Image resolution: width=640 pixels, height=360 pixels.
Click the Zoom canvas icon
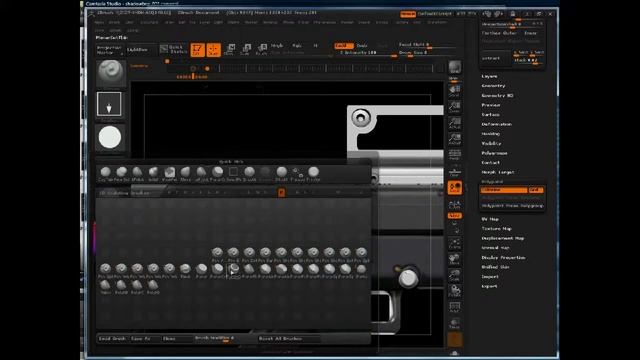click(455, 107)
